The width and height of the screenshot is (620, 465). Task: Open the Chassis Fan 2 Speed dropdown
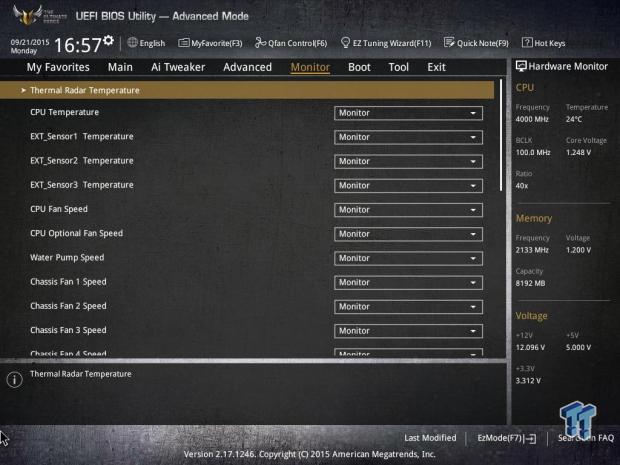click(x=408, y=307)
